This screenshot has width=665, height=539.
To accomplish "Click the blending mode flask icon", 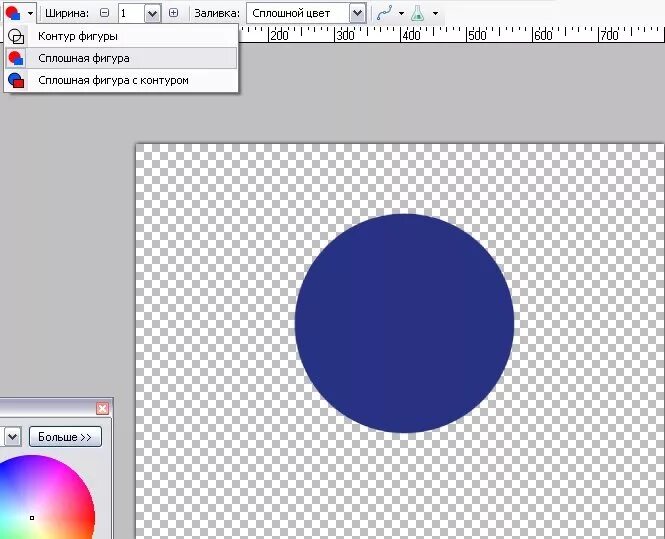I will pos(418,14).
